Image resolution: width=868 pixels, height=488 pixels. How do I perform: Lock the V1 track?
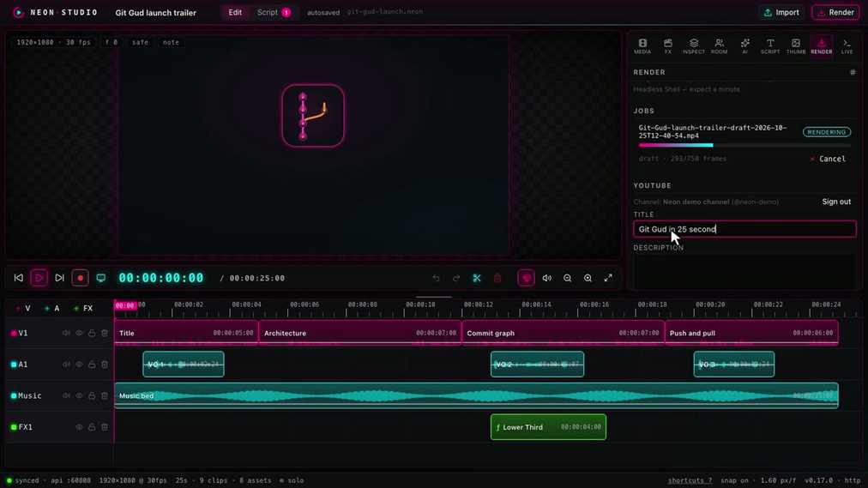(x=92, y=333)
